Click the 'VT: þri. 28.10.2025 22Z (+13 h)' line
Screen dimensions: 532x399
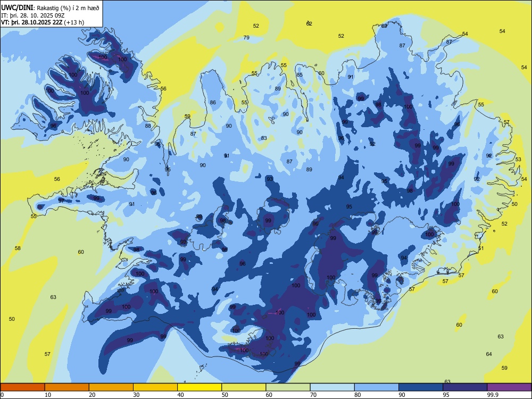pos(43,22)
